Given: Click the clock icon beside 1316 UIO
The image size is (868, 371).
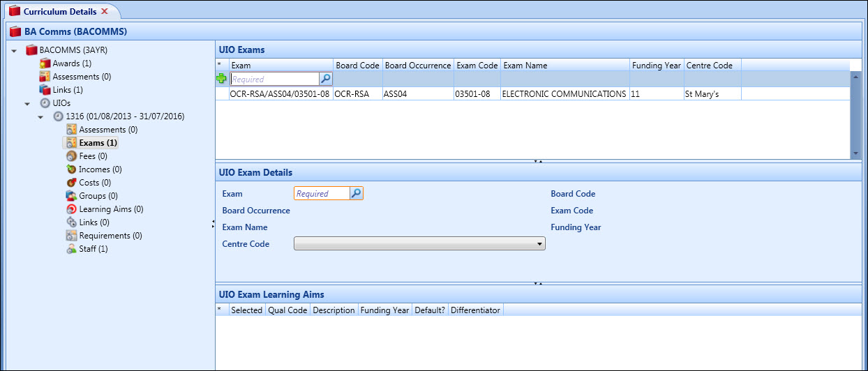Looking at the screenshot, I should [59, 116].
